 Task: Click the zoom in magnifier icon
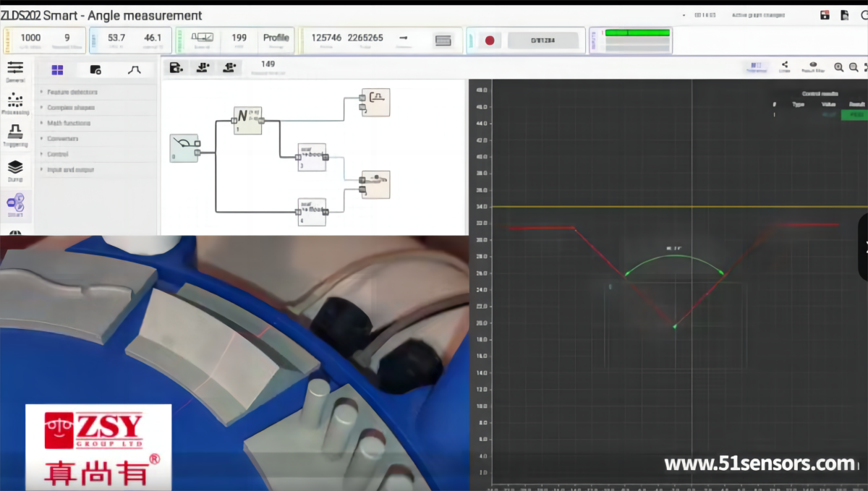838,67
